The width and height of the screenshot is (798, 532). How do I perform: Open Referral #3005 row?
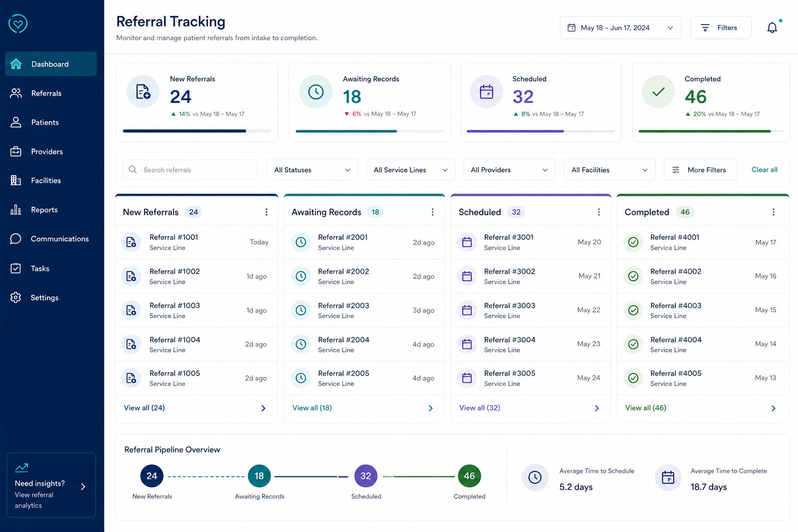coord(530,378)
